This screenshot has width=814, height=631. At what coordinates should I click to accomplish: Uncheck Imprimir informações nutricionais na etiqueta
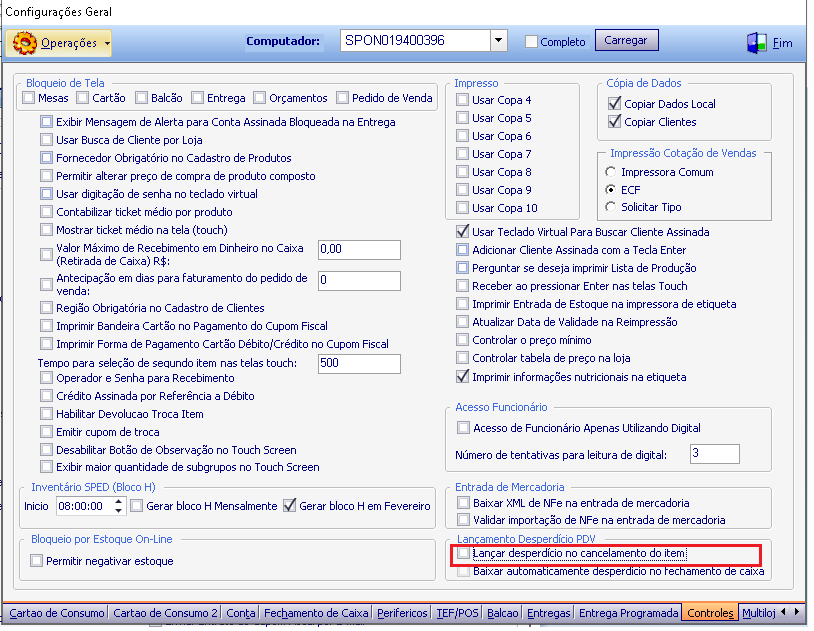pyautogui.click(x=462, y=377)
